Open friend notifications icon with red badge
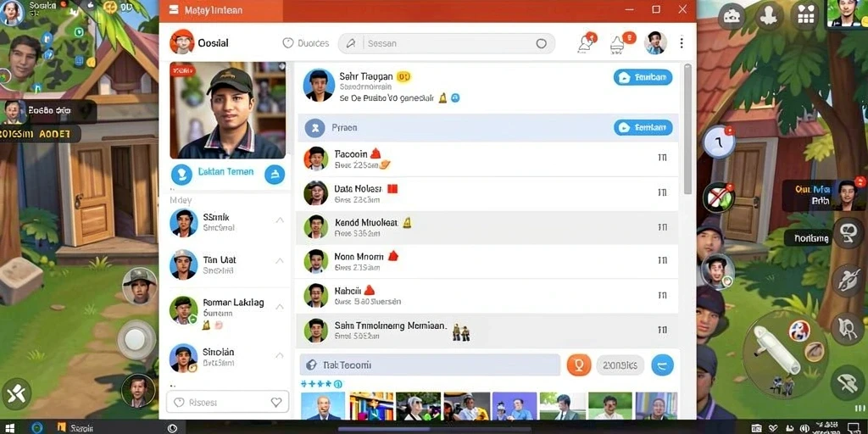The height and width of the screenshot is (434, 868). 587,42
